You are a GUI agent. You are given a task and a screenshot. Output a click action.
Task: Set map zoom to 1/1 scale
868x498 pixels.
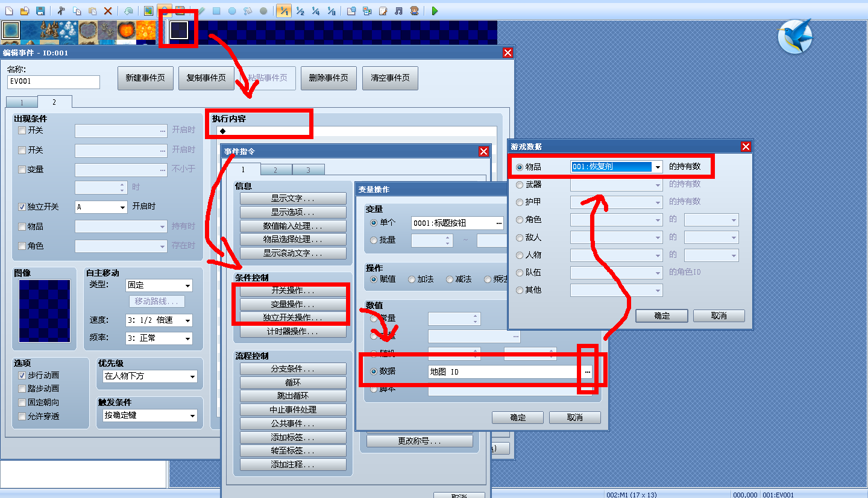285,11
